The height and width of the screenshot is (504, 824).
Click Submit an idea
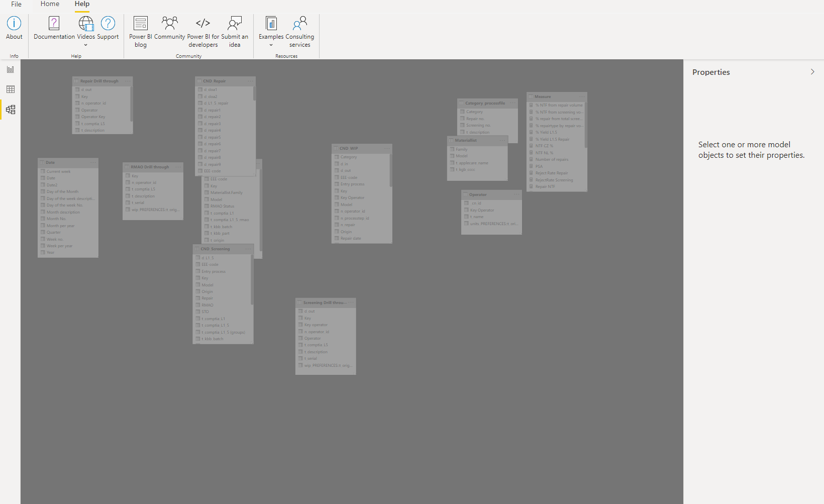pyautogui.click(x=235, y=31)
